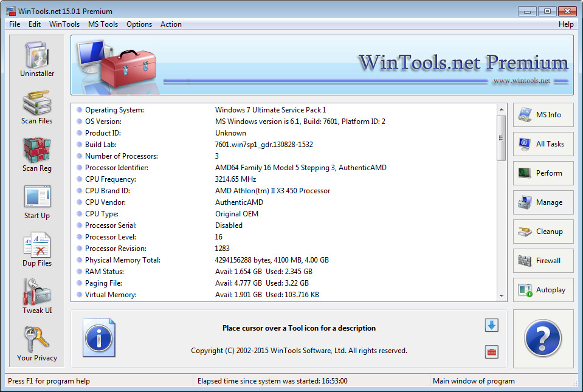Open the Firewall settings button
The image size is (583, 392).
point(543,261)
